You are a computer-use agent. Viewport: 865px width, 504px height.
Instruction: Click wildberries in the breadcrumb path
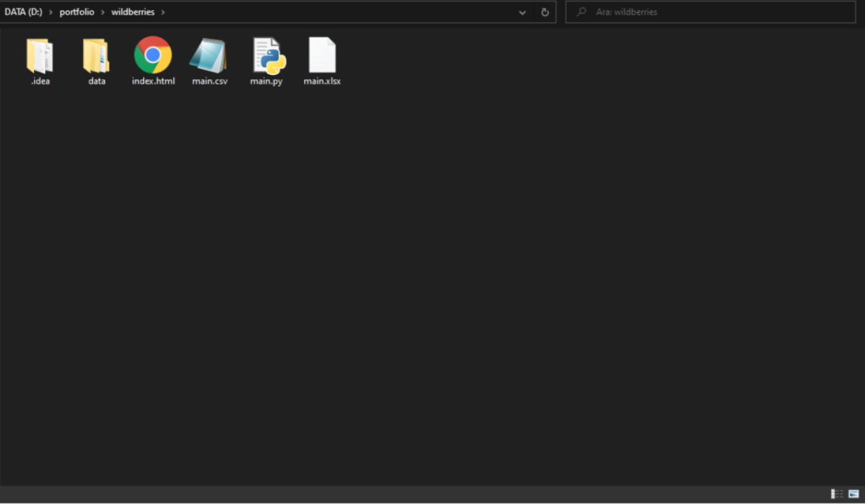coord(133,12)
